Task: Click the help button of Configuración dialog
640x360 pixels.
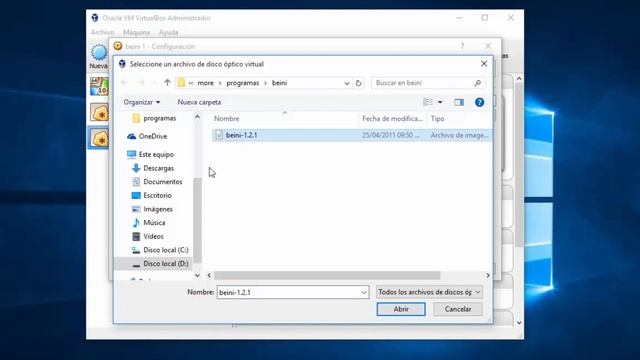Action: point(462,46)
